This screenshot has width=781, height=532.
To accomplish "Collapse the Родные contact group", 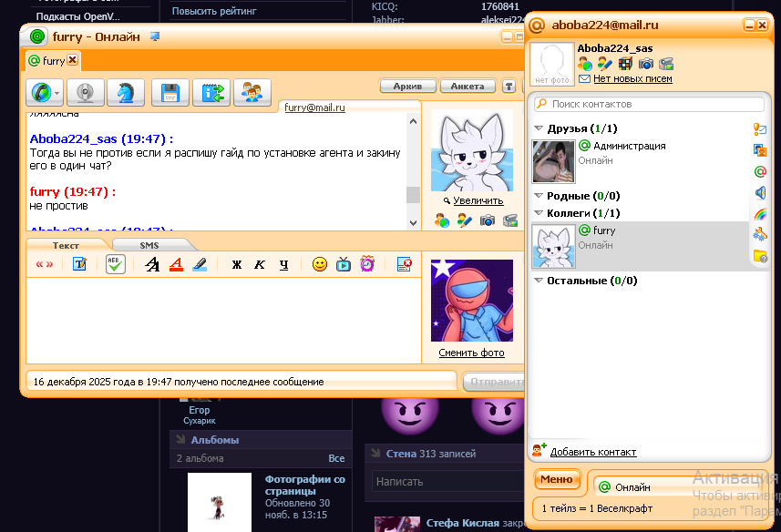I will pyautogui.click(x=539, y=195).
